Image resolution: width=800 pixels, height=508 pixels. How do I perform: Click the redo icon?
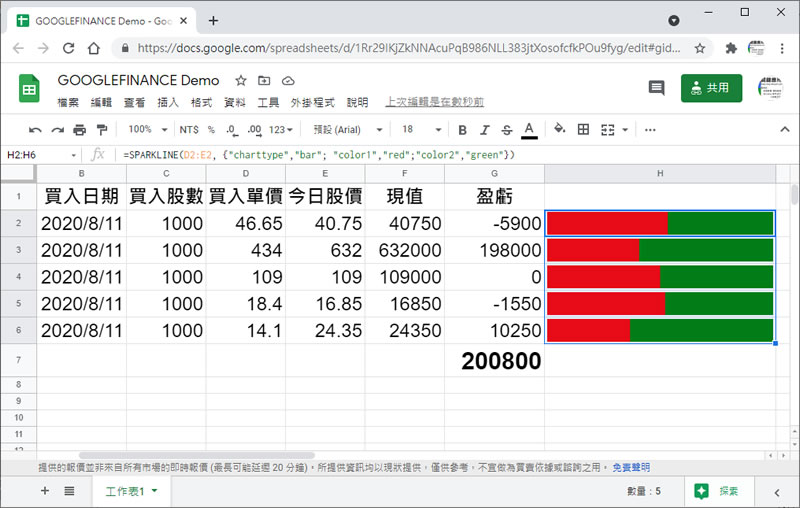click(57, 130)
